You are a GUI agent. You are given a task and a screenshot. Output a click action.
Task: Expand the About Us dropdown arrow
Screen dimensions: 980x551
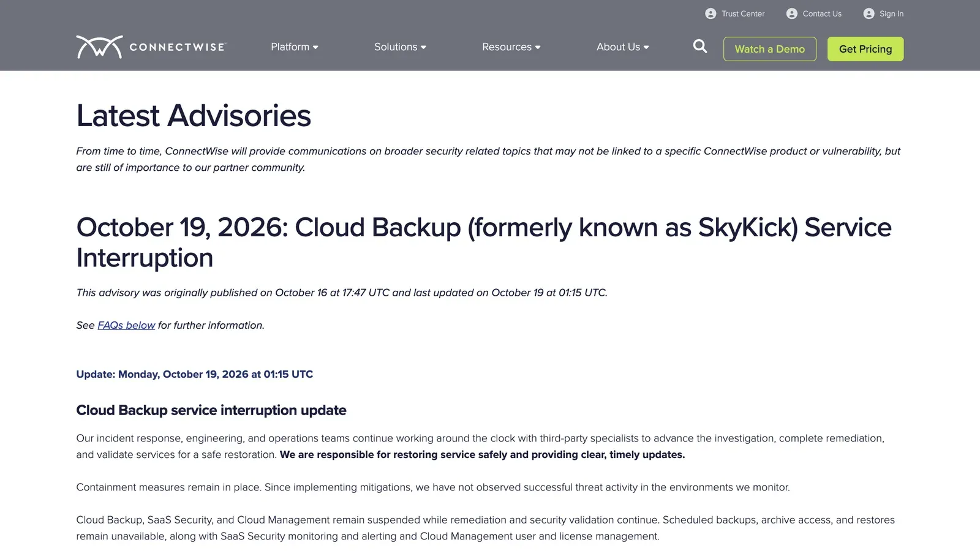coord(646,47)
